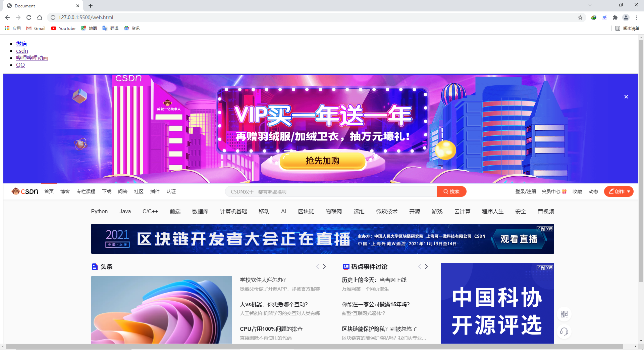Click the 抢先加购 banner button
This screenshot has height=350, width=644.
click(322, 161)
